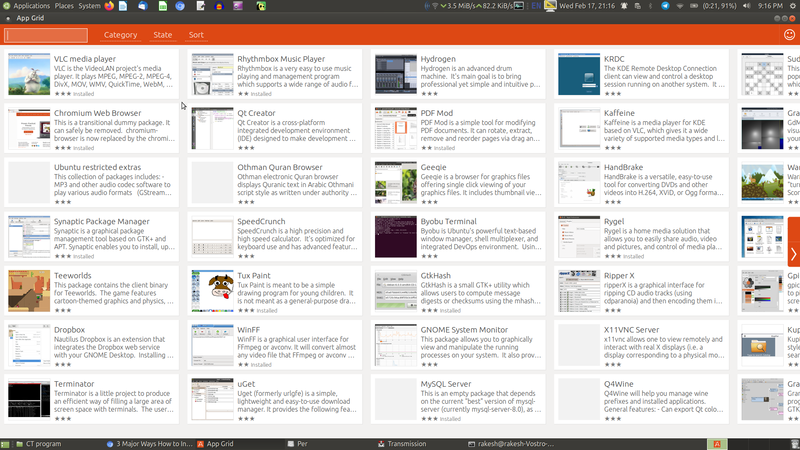Open the Qt Creator thumbnail
Viewport: 800px width, 450px height.
pos(212,128)
